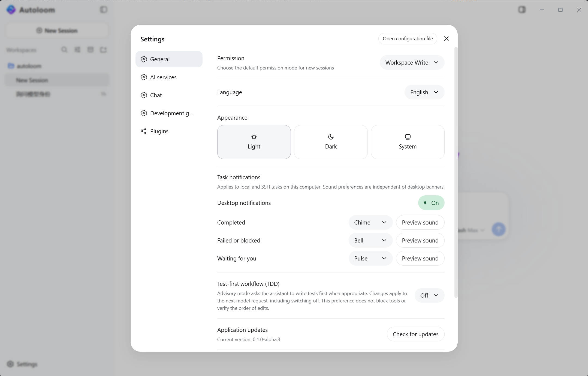588x376 pixels.
Task: Select the autoloom workspace folder
Action: pyautogui.click(x=57, y=66)
